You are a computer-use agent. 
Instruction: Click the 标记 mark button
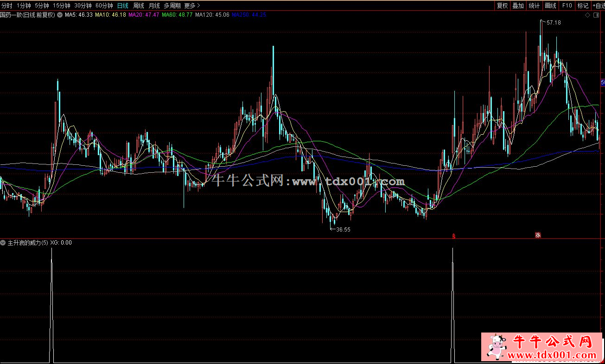click(583, 6)
